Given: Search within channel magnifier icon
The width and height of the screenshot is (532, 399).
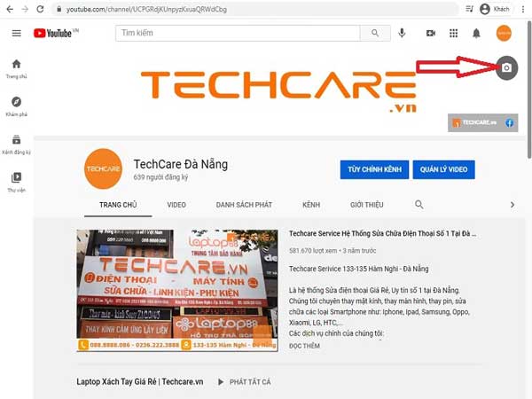Looking at the screenshot, I should pos(419,205).
